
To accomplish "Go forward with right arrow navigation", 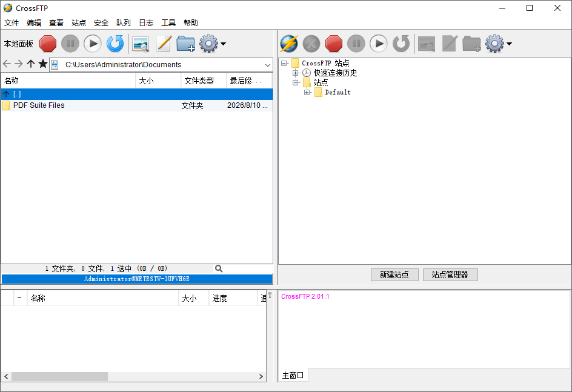I will [x=19, y=64].
